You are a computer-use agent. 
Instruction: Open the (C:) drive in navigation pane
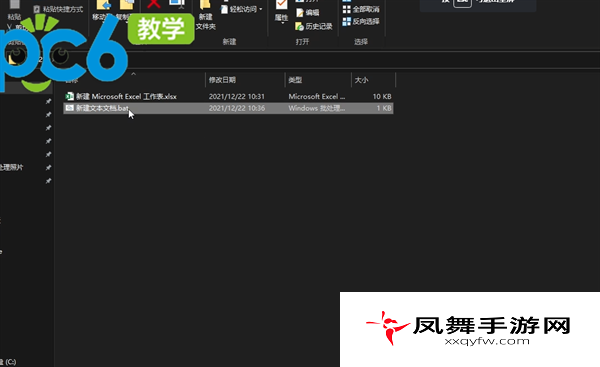[x=8, y=362]
